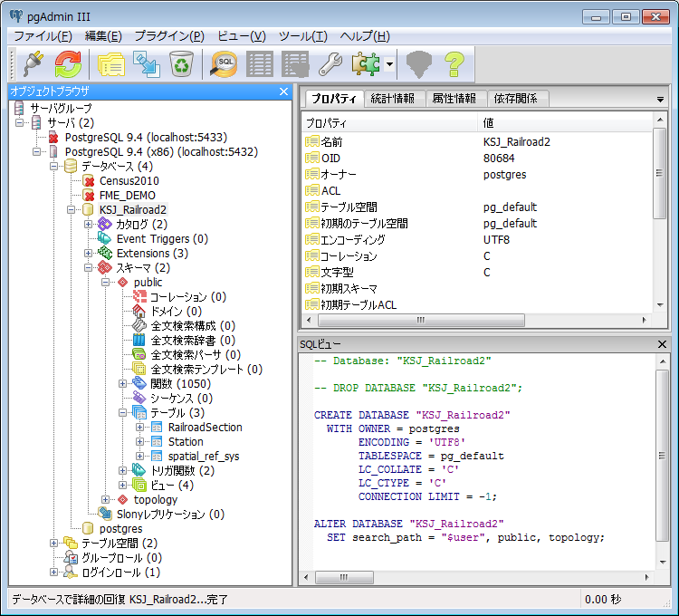Click the テーブル (3) tables icon
Viewport: 679px width, 616px height.
click(139, 413)
